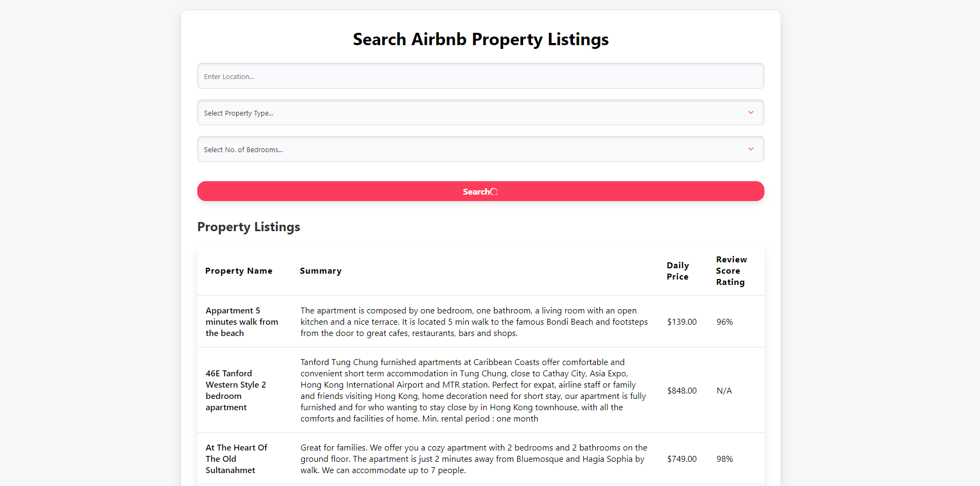Click the Property Name column header

pos(238,270)
